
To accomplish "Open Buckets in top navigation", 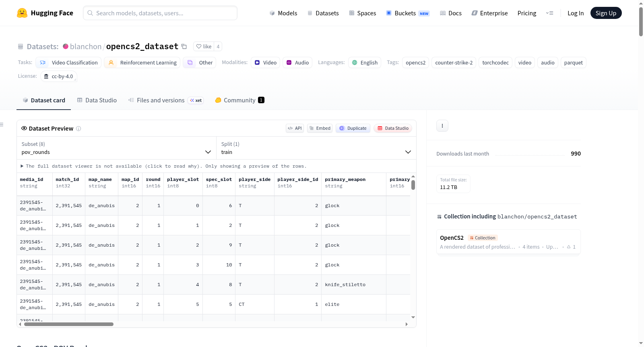I will point(408,13).
